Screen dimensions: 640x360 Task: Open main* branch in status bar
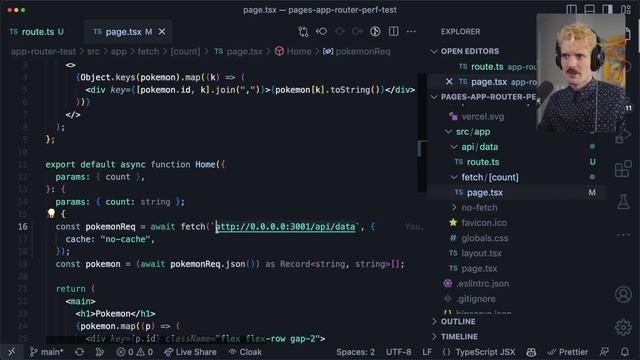coord(47,352)
